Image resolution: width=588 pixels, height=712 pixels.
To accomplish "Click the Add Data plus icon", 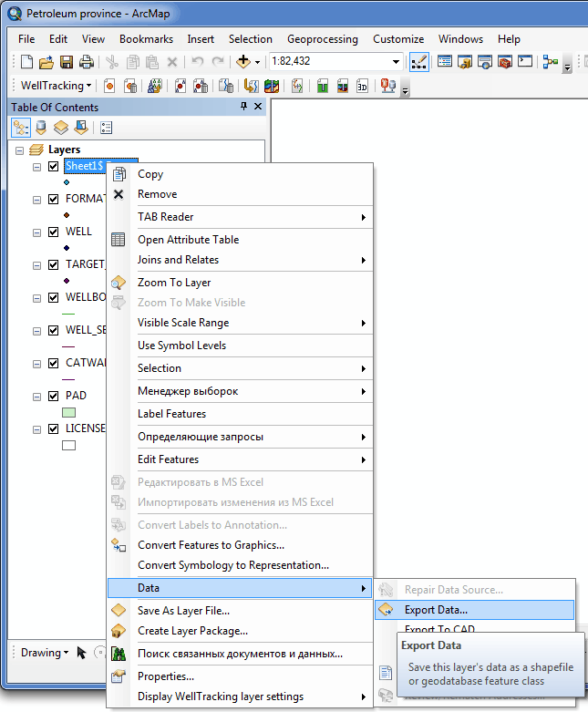I will pyautogui.click(x=243, y=61).
